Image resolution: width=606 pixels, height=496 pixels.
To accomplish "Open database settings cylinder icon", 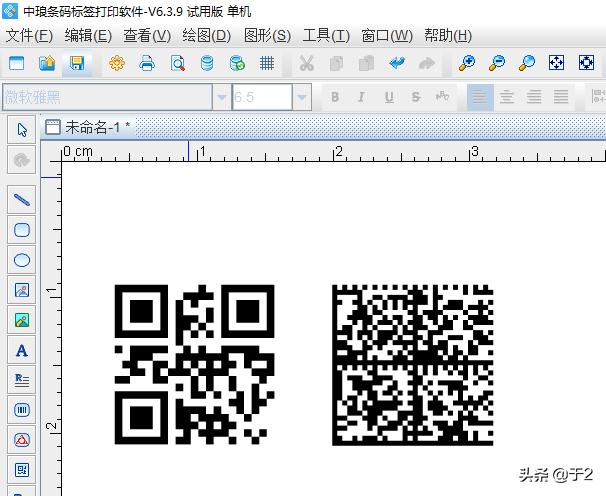I will point(207,63).
